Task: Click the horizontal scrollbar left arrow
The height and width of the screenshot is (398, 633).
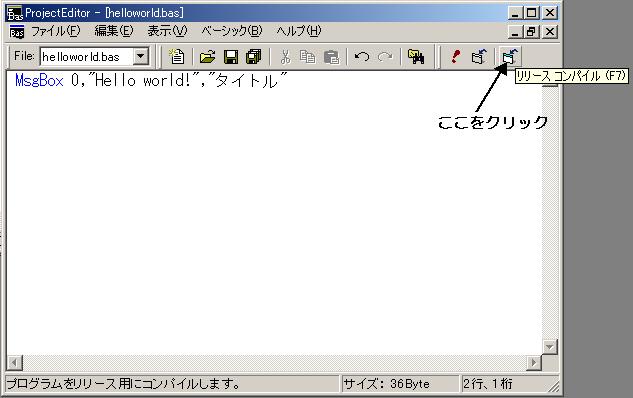Action: point(15,362)
